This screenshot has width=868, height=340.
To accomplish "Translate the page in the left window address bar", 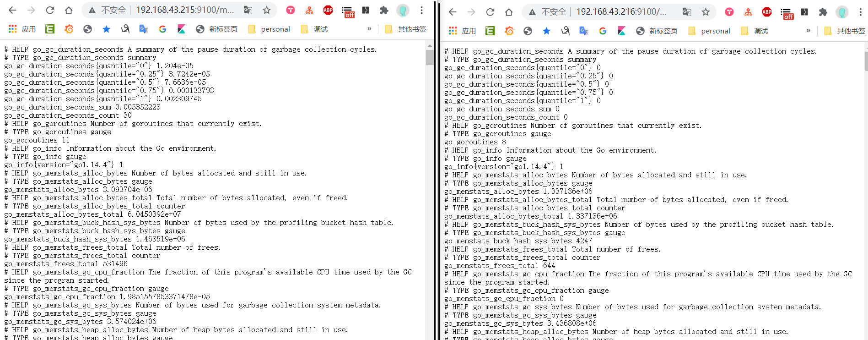I will pyautogui.click(x=248, y=10).
